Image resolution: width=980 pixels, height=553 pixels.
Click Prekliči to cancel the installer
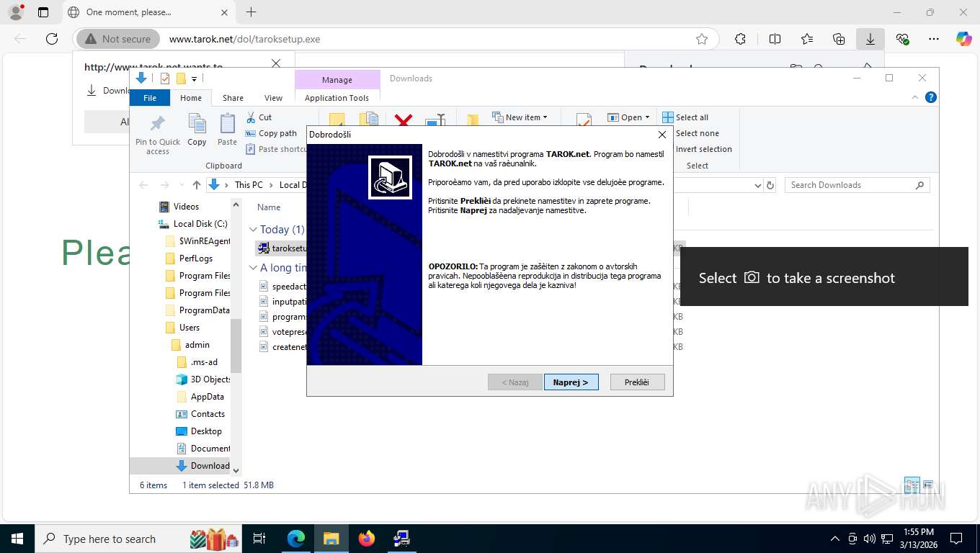(x=637, y=382)
